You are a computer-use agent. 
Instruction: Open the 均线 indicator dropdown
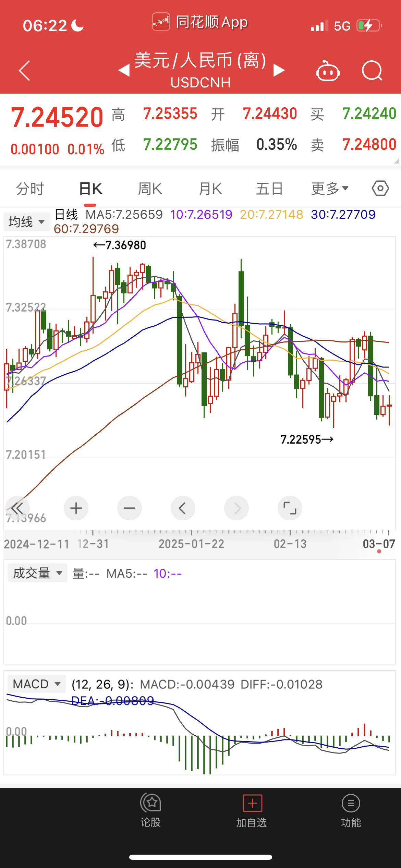click(x=27, y=222)
